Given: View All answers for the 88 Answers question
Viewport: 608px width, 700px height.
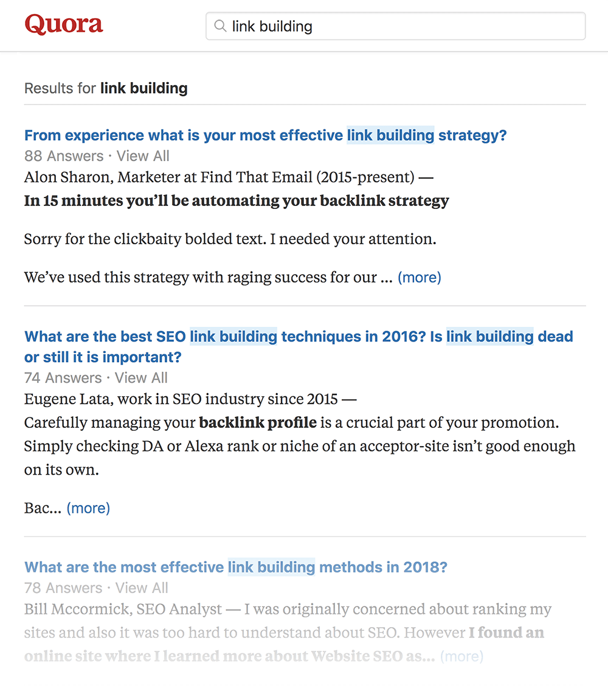Looking at the screenshot, I should click(143, 156).
